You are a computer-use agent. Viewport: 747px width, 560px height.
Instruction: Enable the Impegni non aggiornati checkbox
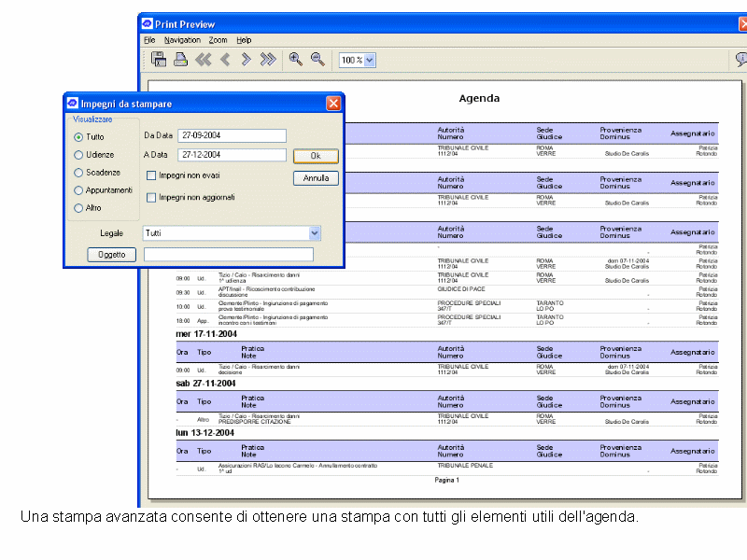click(151, 198)
